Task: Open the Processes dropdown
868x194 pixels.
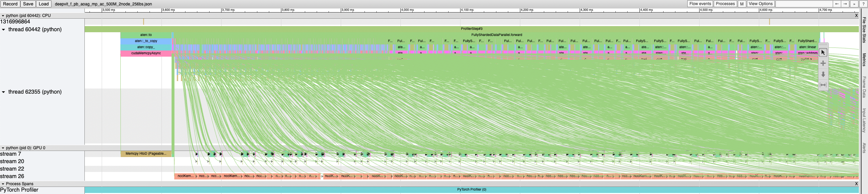Action: [725, 4]
